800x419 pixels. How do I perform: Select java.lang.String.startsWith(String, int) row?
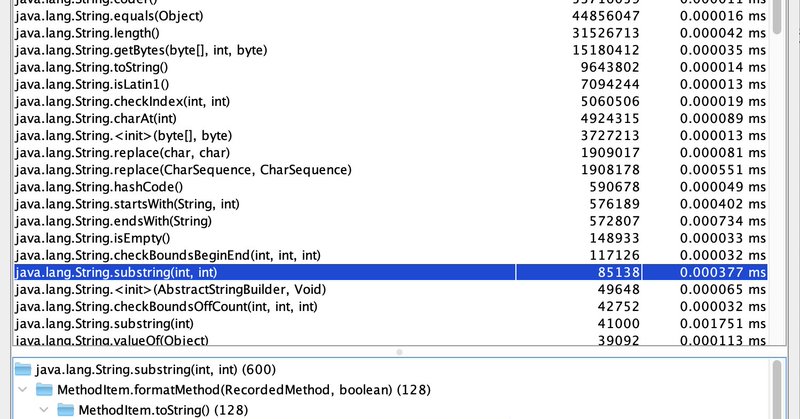[390, 204]
